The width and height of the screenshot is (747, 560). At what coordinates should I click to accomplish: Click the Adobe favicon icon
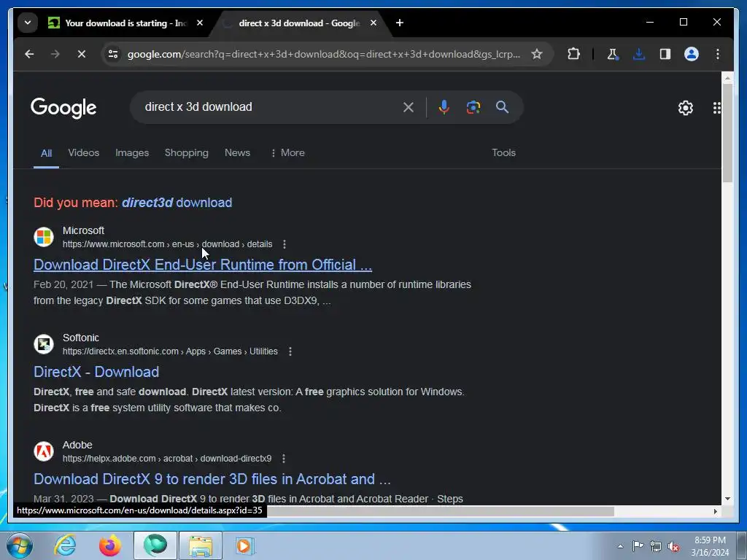click(44, 451)
